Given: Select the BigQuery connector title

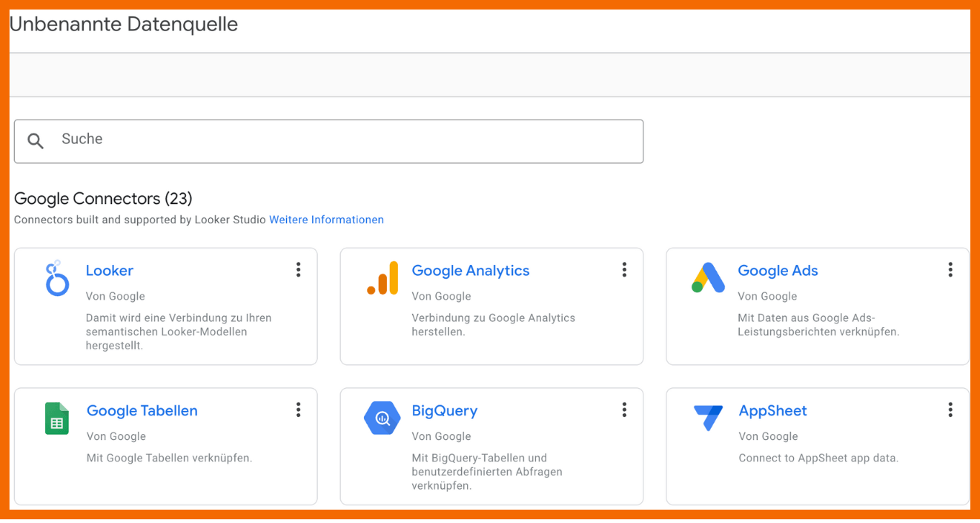Looking at the screenshot, I should point(444,411).
